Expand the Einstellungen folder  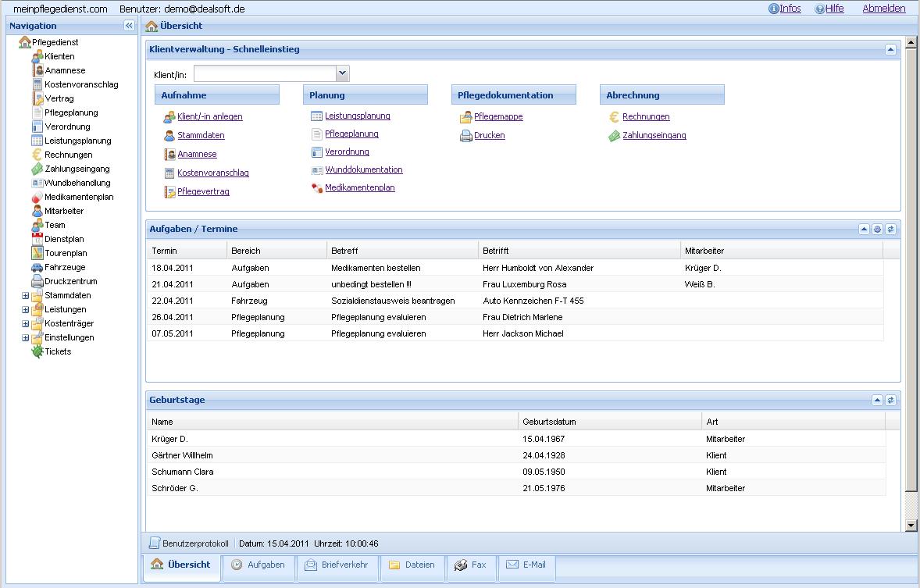pos(25,338)
